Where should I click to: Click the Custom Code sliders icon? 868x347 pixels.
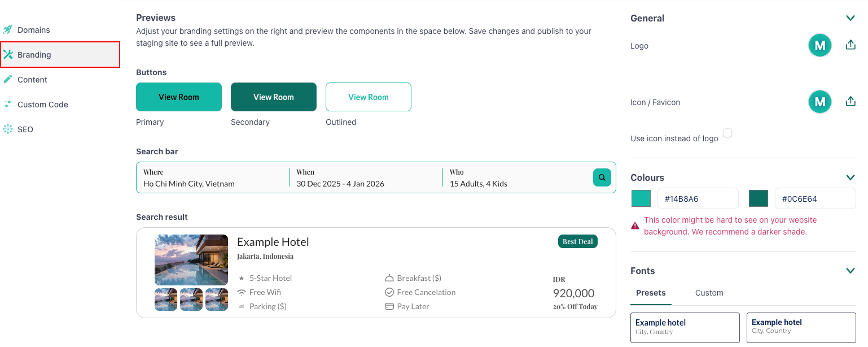(8, 104)
